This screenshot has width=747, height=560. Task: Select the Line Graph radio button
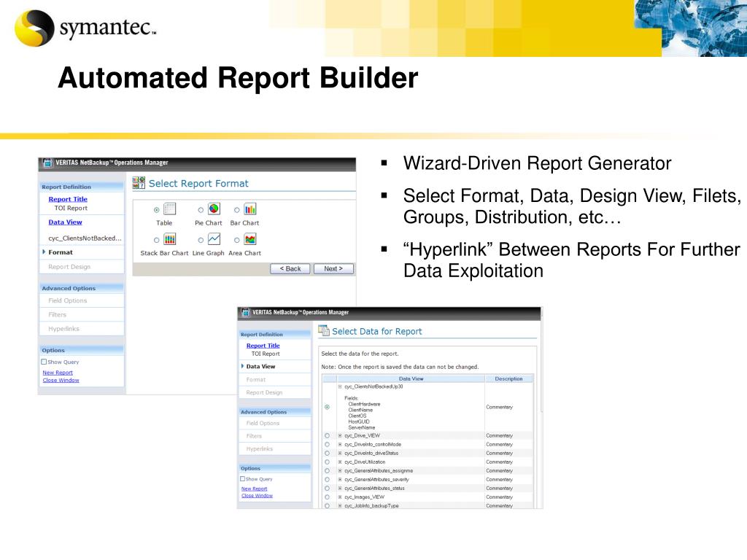click(201, 240)
